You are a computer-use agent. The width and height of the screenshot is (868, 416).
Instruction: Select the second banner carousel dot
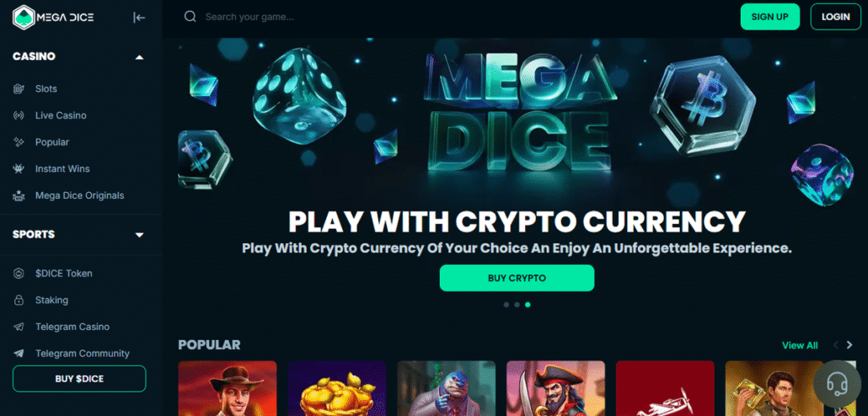pos(517,304)
